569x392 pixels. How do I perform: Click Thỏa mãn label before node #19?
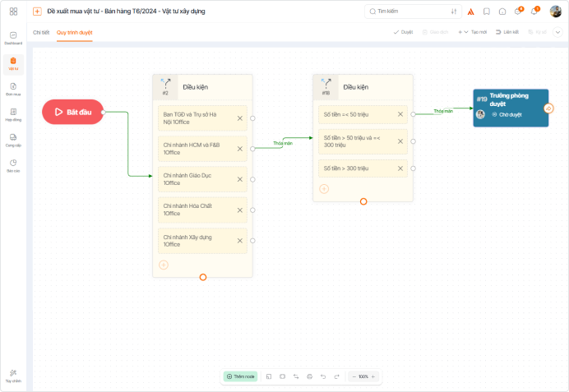[x=443, y=111]
